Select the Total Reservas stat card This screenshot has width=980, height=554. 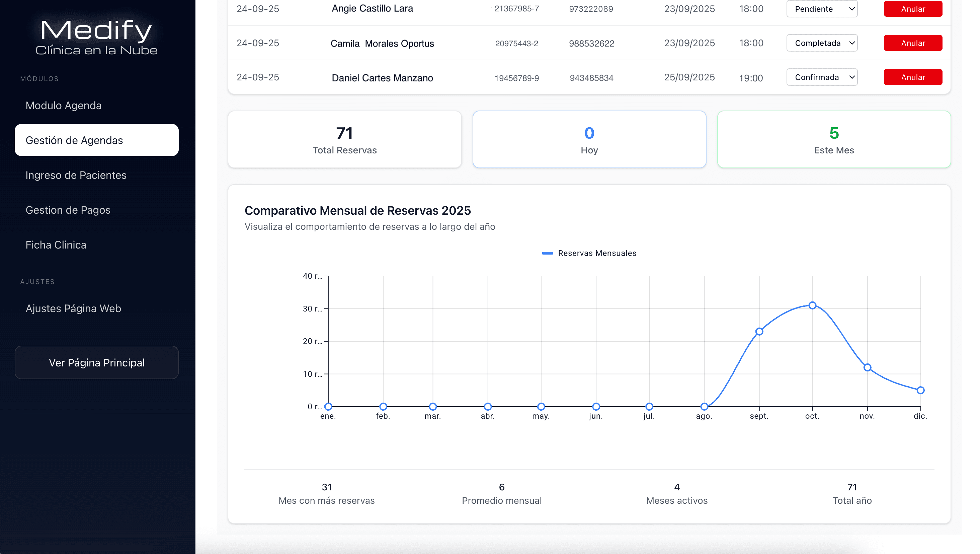(344, 139)
